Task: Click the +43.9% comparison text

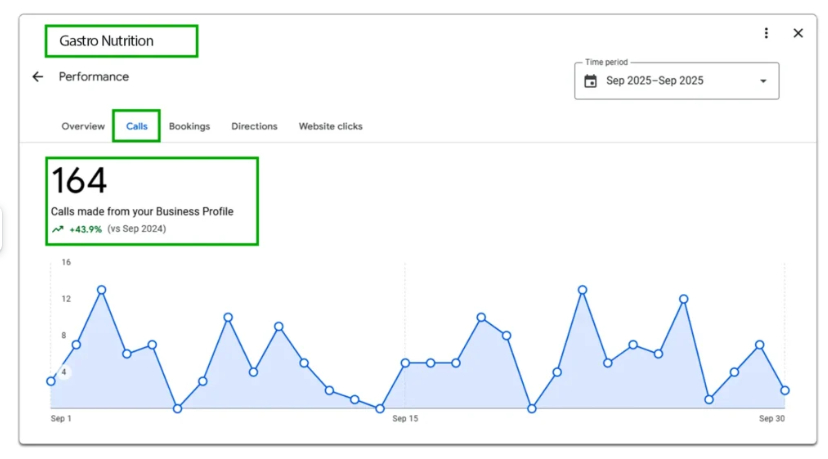Action: tap(85, 229)
